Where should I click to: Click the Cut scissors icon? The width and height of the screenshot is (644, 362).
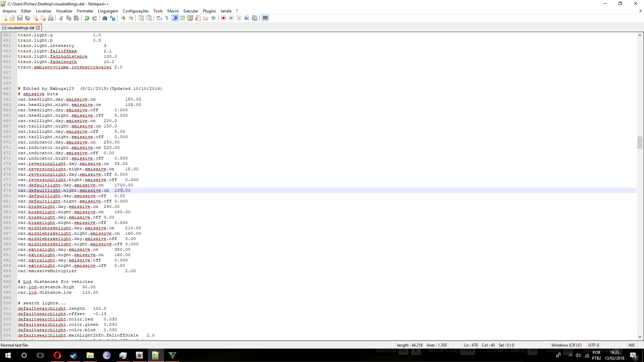point(61,18)
